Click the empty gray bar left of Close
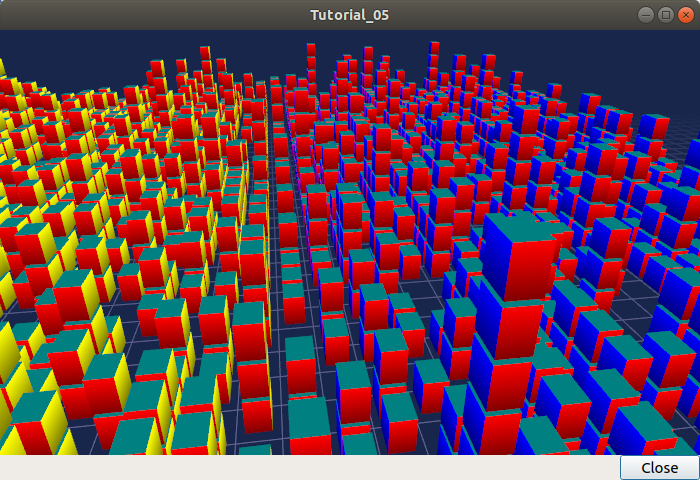This screenshot has height=480, width=700. coord(300,468)
